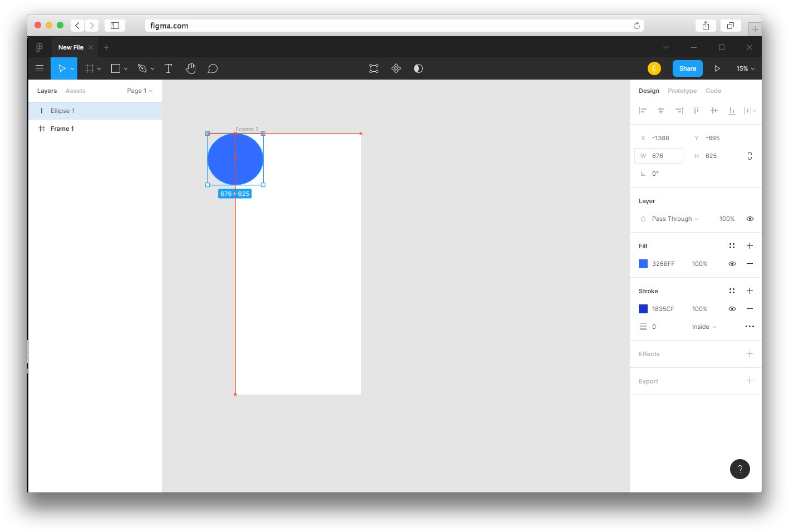Viewport: 789px width, 532px height.
Task: Add an export setting with plus
Action: click(x=749, y=381)
